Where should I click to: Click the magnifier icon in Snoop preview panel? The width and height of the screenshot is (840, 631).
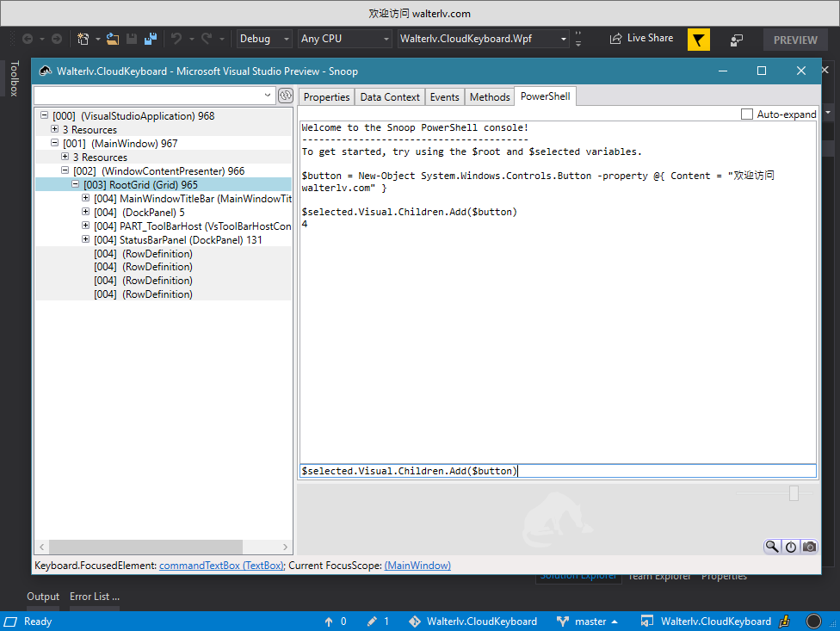pos(772,547)
